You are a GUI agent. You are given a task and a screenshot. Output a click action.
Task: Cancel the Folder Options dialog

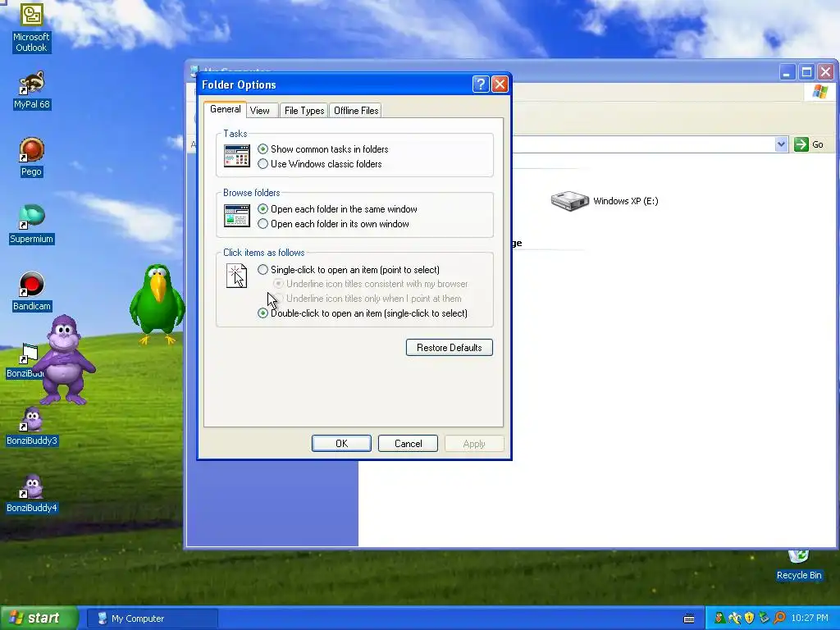click(408, 443)
